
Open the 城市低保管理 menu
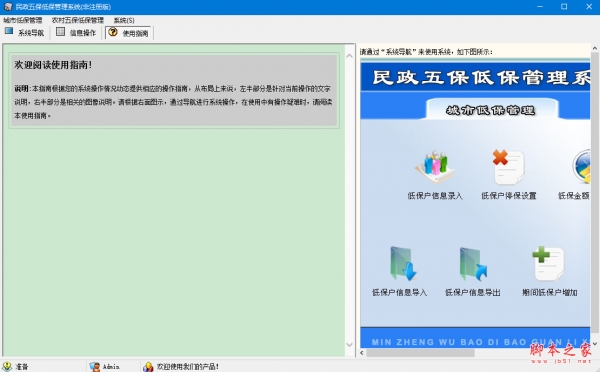23,20
